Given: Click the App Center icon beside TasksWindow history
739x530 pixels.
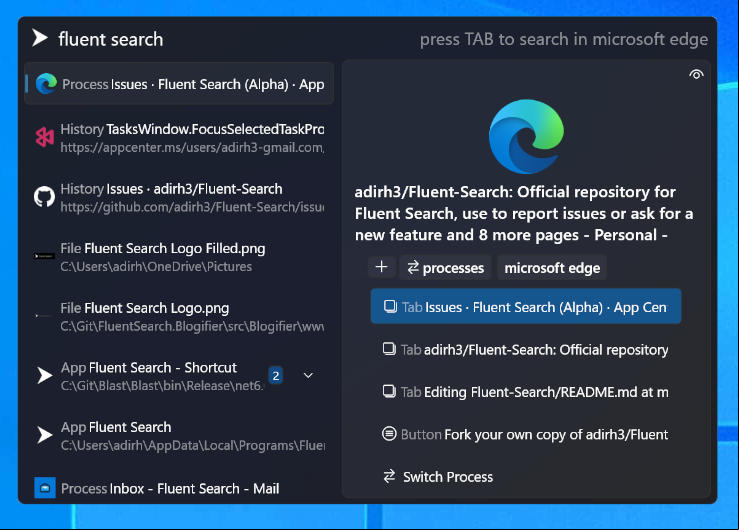Looking at the screenshot, I should tap(45, 137).
